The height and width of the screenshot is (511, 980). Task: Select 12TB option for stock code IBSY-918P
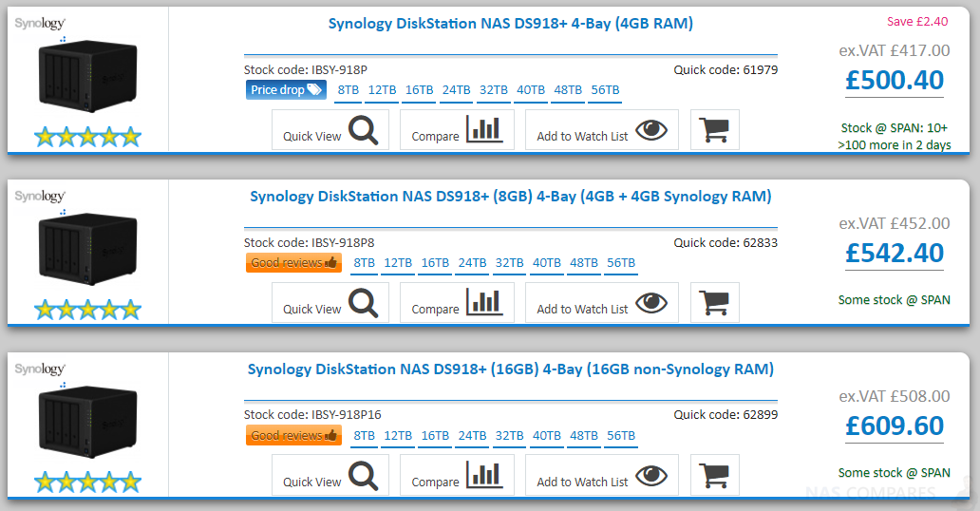(x=382, y=90)
